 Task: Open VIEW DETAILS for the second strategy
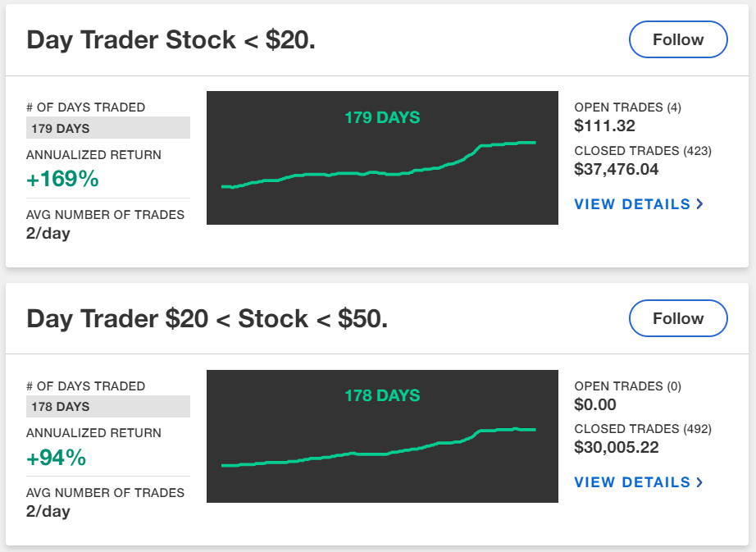click(x=631, y=482)
